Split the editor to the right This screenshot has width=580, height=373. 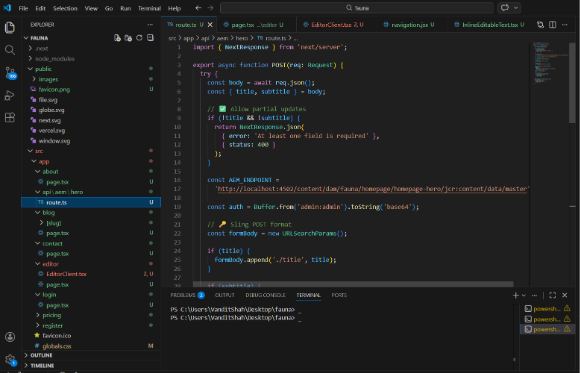click(x=553, y=24)
